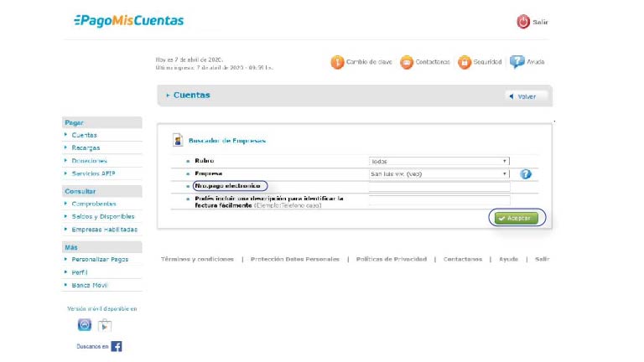
Task: Select Recargas from the sidebar
Action: [x=86, y=147]
